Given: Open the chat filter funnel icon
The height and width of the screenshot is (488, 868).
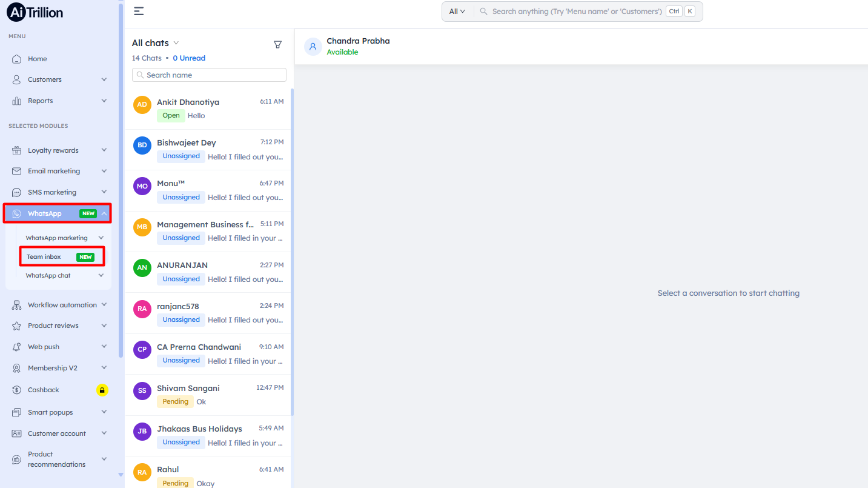Looking at the screenshot, I should [x=277, y=44].
